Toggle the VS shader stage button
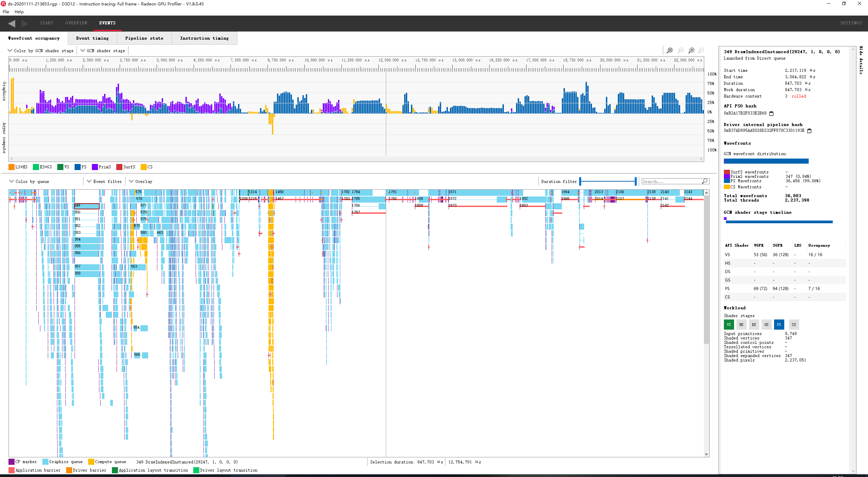The width and height of the screenshot is (868, 477). [x=729, y=325]
